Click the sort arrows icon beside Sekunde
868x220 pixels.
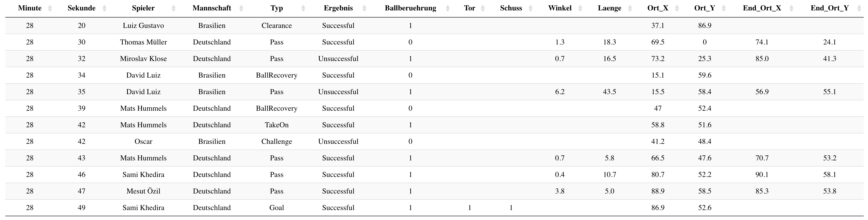pyautogui.click(x=104, y=9)
